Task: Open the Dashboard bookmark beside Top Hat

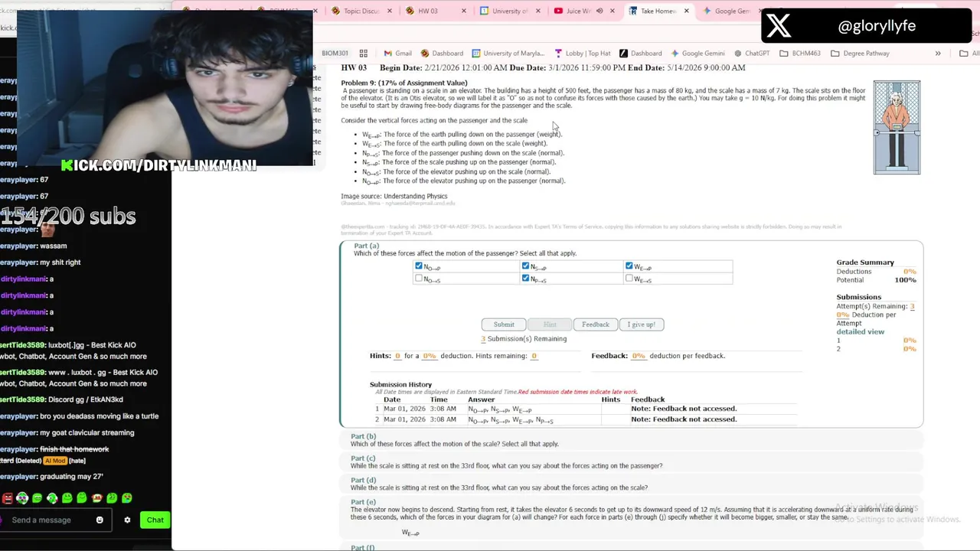Action: click(x=641, y=54)
